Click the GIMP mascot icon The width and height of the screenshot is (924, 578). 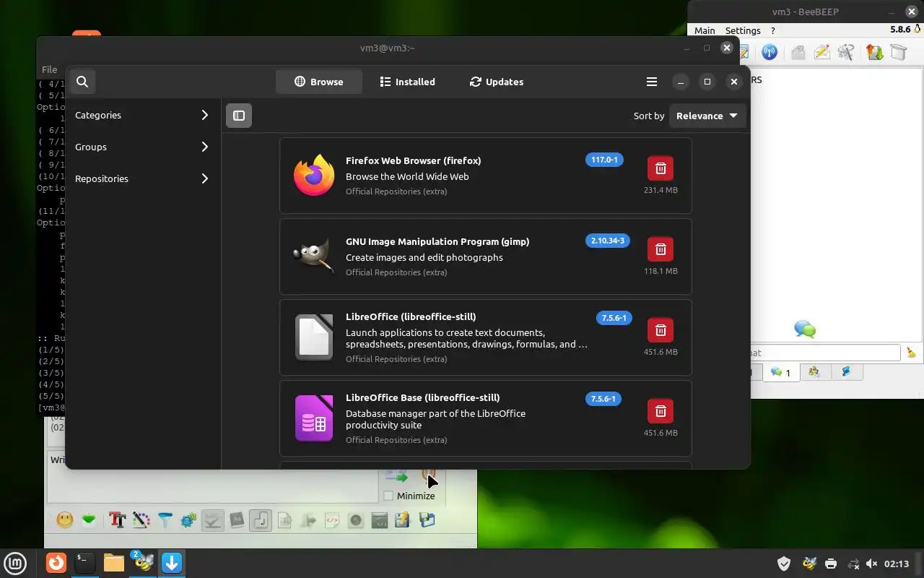(314, 256)
